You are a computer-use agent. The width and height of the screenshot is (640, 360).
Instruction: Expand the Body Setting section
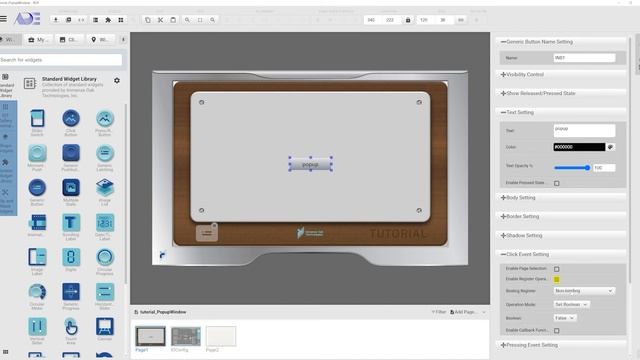coord(561,198)
